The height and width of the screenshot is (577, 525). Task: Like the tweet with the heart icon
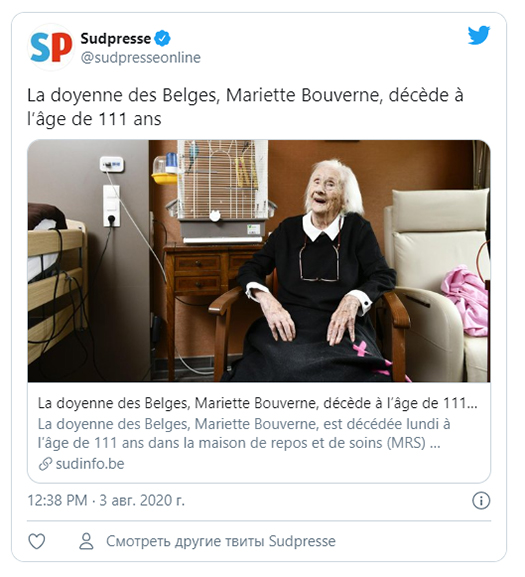(37, 541)
